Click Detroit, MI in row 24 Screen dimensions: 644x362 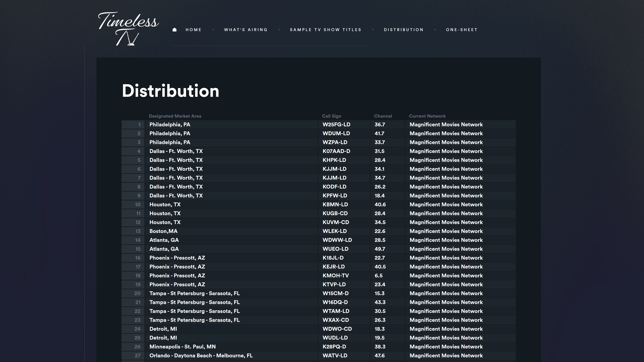point(163,329)
